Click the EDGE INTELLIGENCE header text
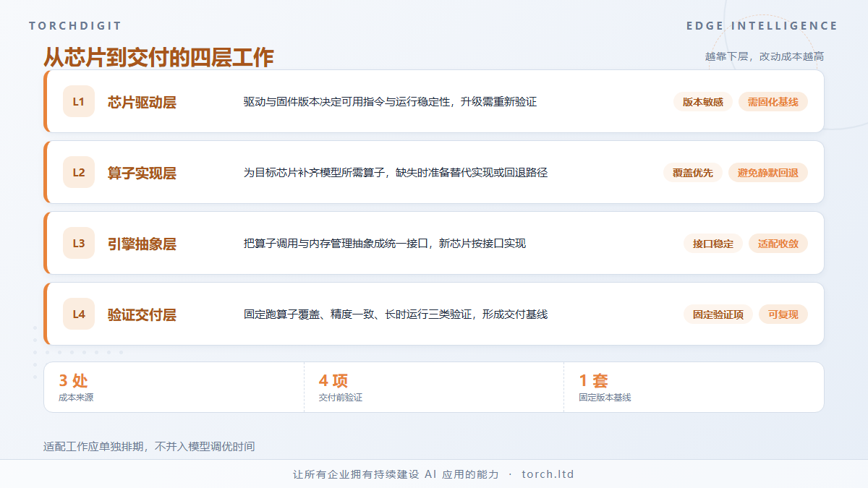The width and height of the screenshot is (868, 488). (x=762, y=26)
